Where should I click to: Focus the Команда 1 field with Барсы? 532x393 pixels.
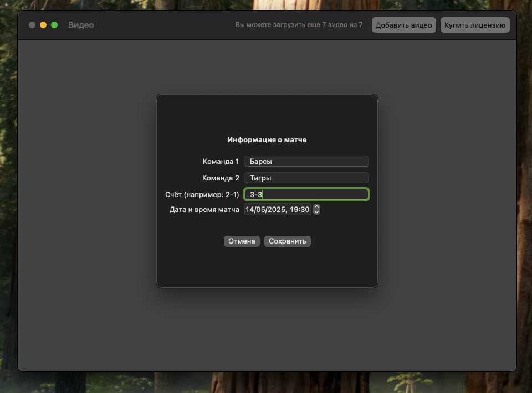tap(306, 161)
